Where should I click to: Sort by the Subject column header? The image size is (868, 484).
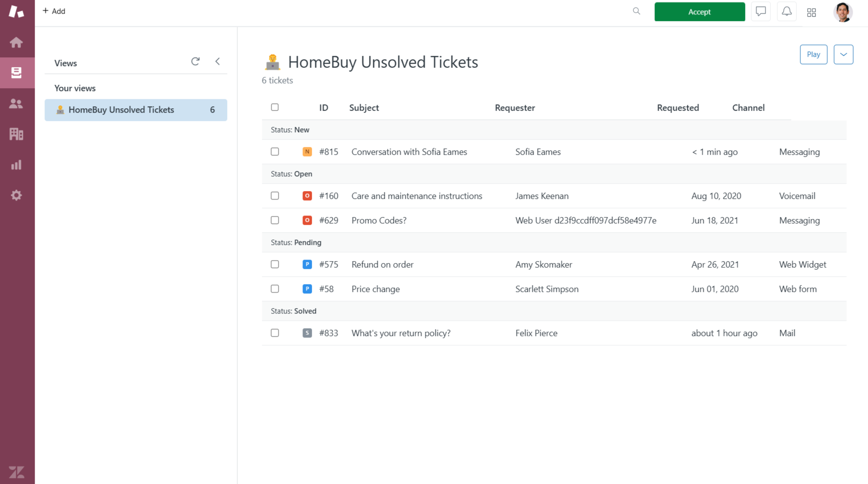pyautogui.click(x=364, y=108)
